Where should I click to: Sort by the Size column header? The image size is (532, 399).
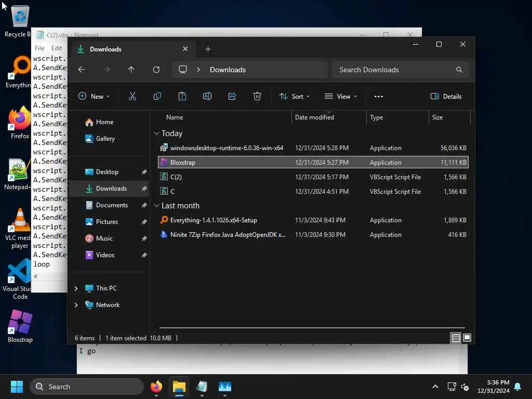(x=437, y=117)
